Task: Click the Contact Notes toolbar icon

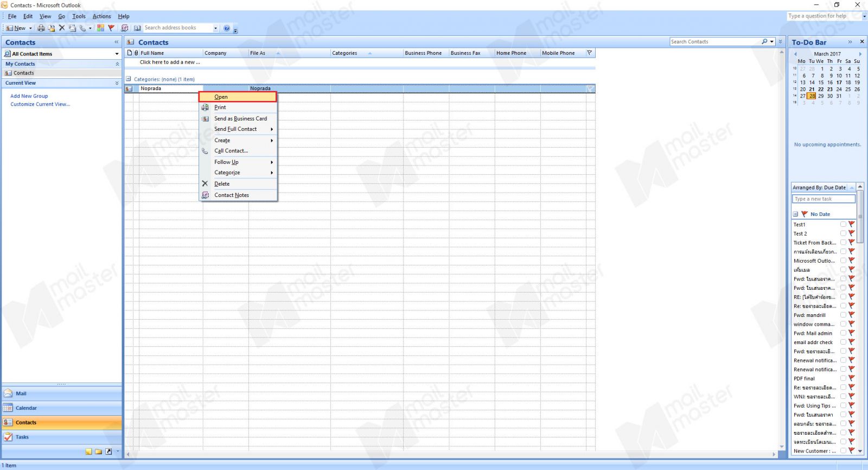Action: [125, 28]
